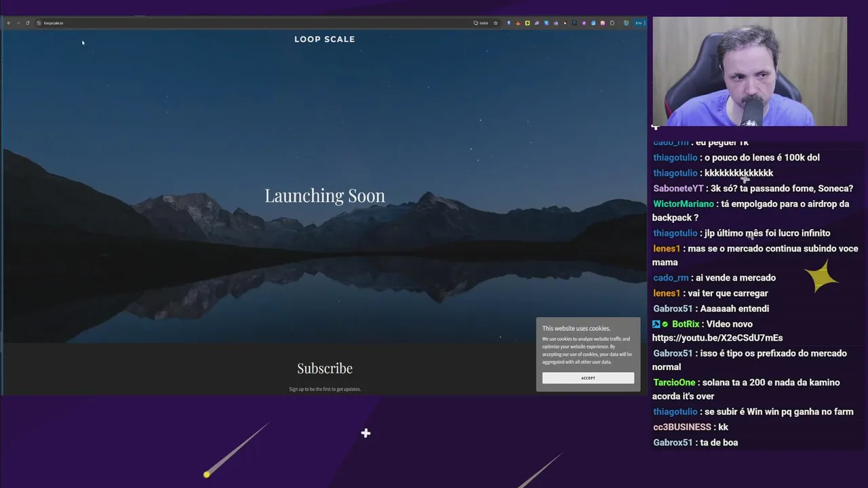The image size is (868, 488).
Task: Click SaboneteYT username in chat
Action: [678, 188]
